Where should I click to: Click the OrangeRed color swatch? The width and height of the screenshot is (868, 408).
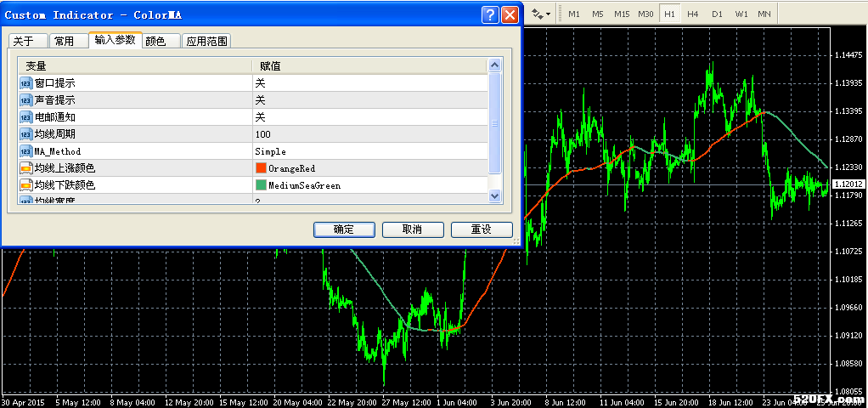click(x=261, y=168)
